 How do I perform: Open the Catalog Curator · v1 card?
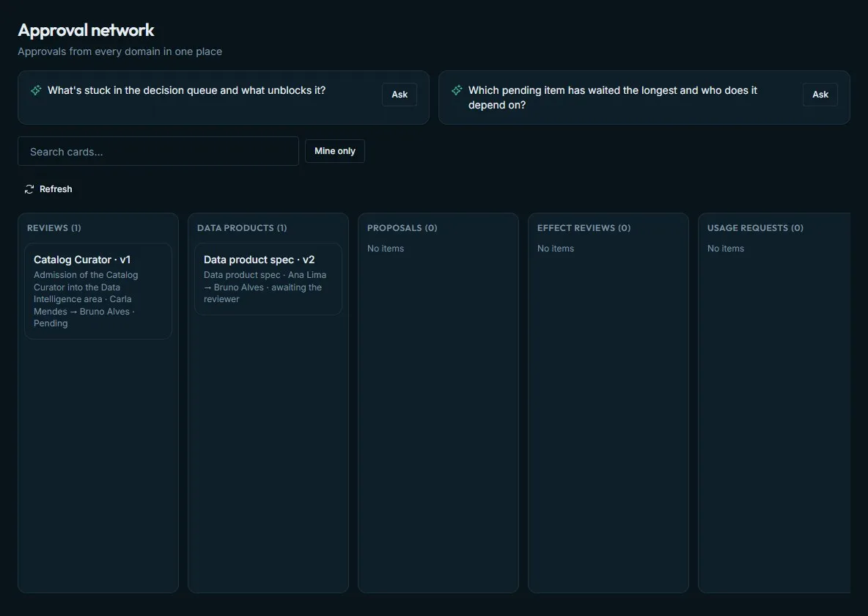[x=98, y=291]
